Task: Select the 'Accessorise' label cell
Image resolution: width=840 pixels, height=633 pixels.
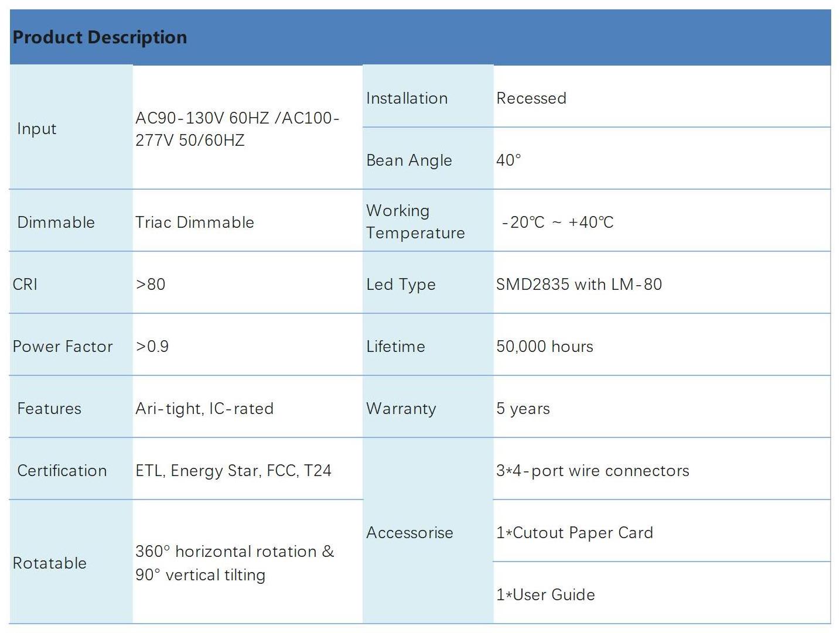Action: pyautogui.click(x=428, y=531)
